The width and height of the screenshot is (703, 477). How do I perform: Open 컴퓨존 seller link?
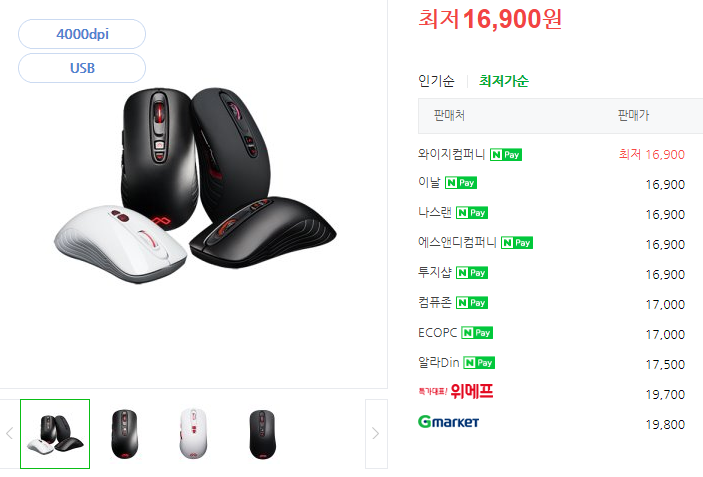point(434,303)
